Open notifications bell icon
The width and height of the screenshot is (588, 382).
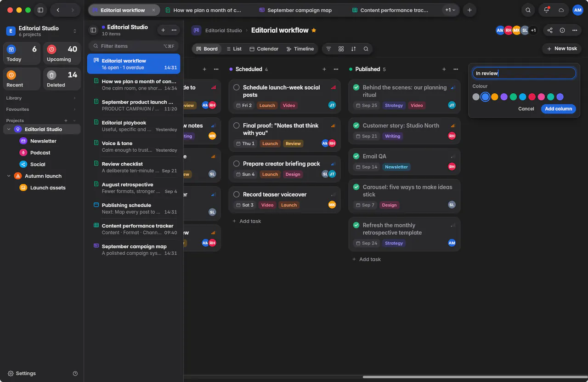[x=547, y=10]
